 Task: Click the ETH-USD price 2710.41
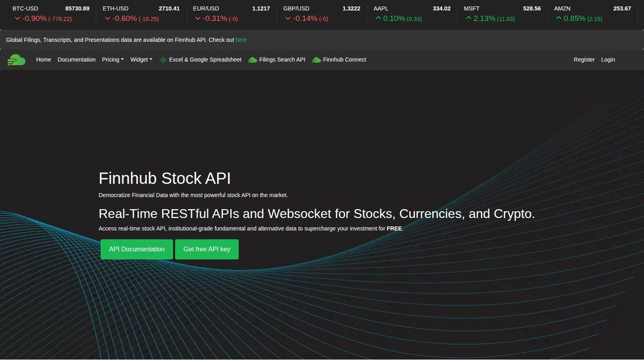coord(169,8)
